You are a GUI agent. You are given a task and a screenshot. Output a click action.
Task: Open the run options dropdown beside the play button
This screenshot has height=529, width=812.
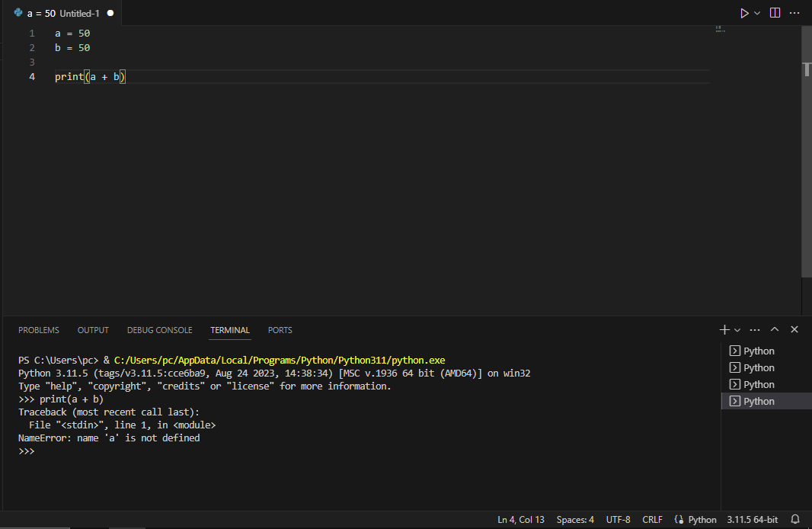[x=757, y=13]
